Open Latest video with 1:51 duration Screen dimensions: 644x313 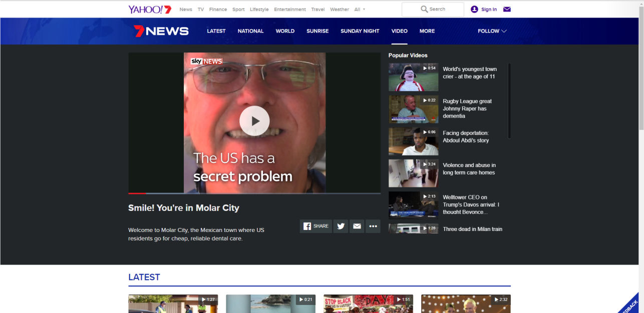(x=368, y=303)
